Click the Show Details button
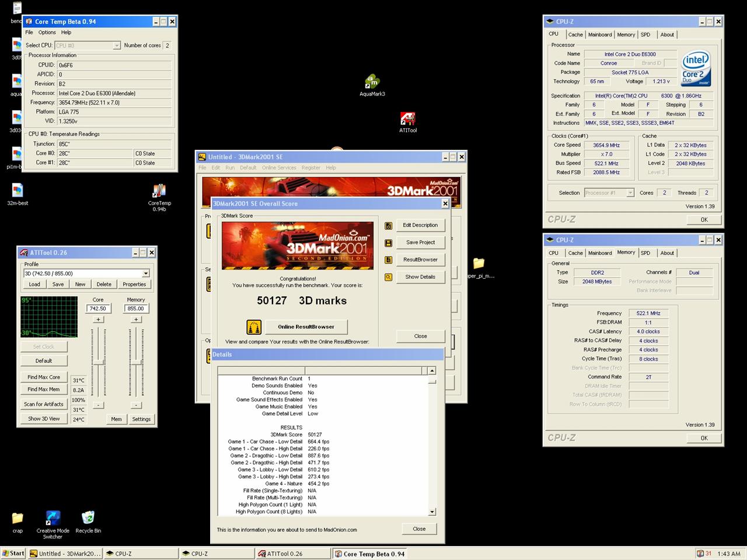The height and width of the screenshot is (560, 747). (420, 277)
